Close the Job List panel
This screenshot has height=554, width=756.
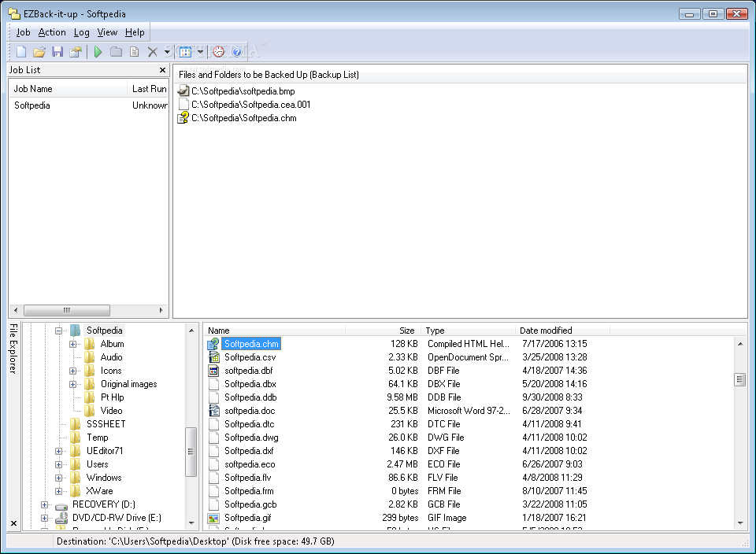[x=162, y=70]
